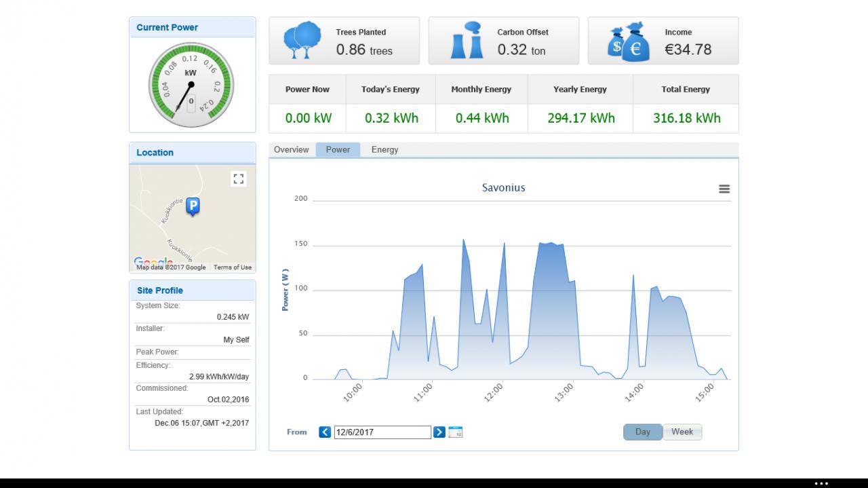Click the Carbon Offset cooling towers icon

point(467,41)
